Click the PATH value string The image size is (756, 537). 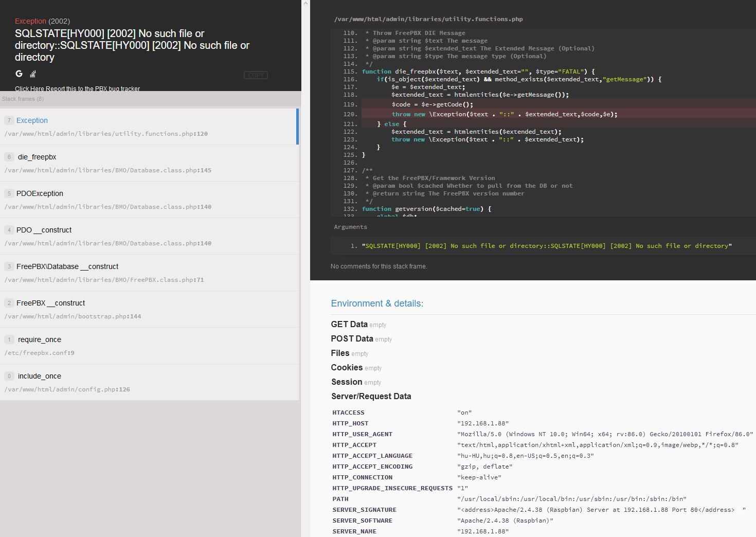click(571, 499)
